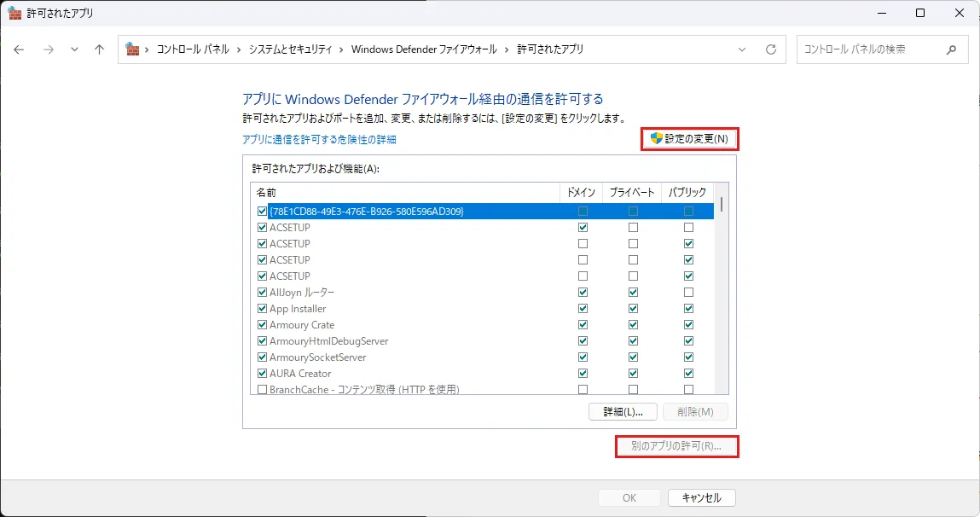Refresh the current control panel page
Image resolution: width=980 pixels, height=517 pixels.
coord(771,49)
